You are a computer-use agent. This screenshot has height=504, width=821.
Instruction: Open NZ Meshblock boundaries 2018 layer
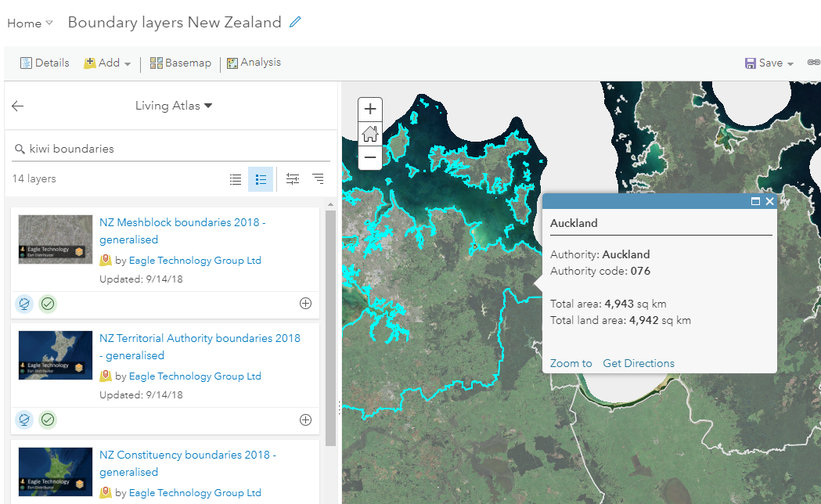pos(182,231)
